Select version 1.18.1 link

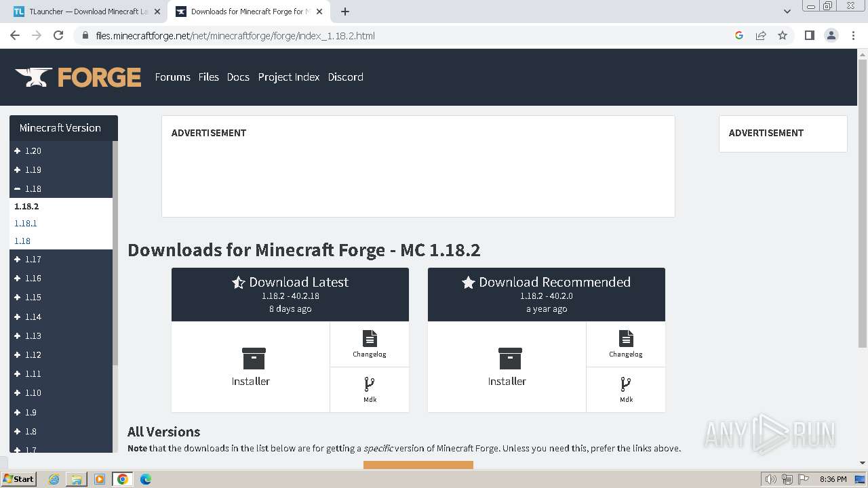pos(26,224)
